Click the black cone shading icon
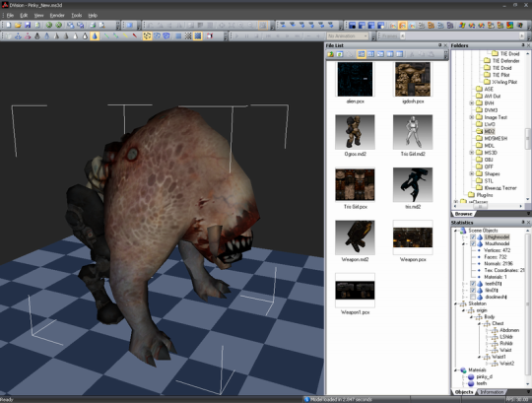 [37, 35]
